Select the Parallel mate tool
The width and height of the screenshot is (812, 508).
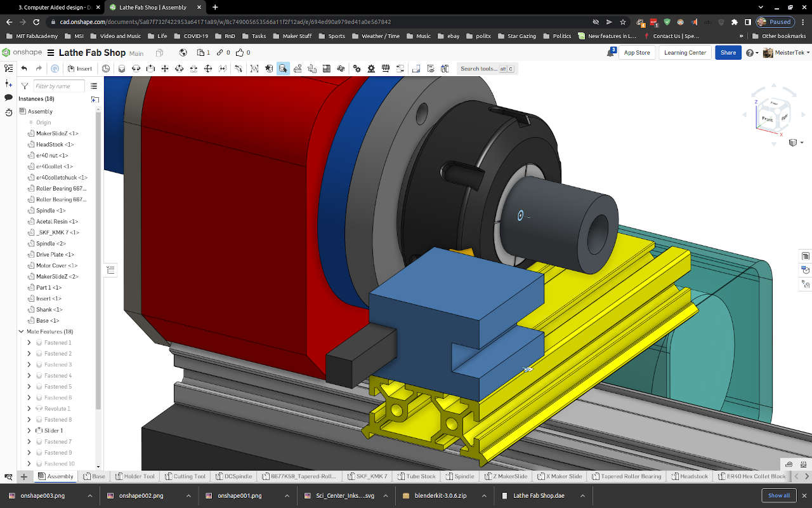[223, 69]
